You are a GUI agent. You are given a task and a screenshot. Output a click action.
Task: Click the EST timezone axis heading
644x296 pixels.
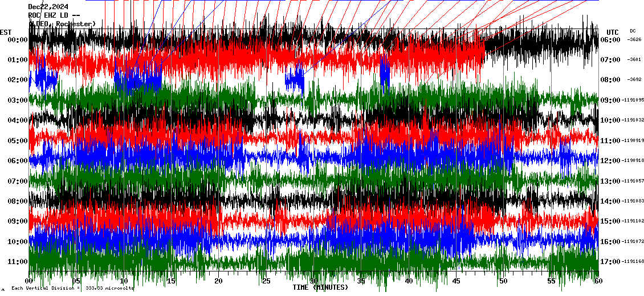click(6, 32)
